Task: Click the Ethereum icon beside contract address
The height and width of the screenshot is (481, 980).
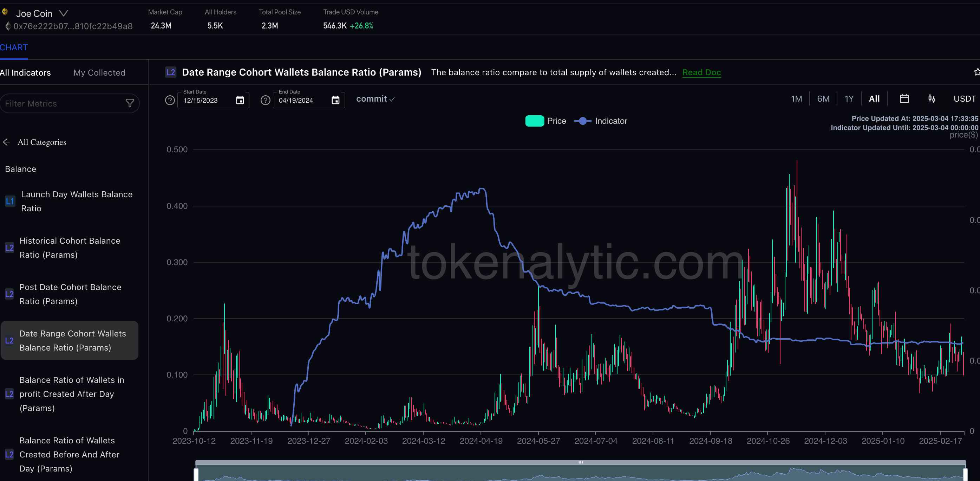Action: coord(8,26)
